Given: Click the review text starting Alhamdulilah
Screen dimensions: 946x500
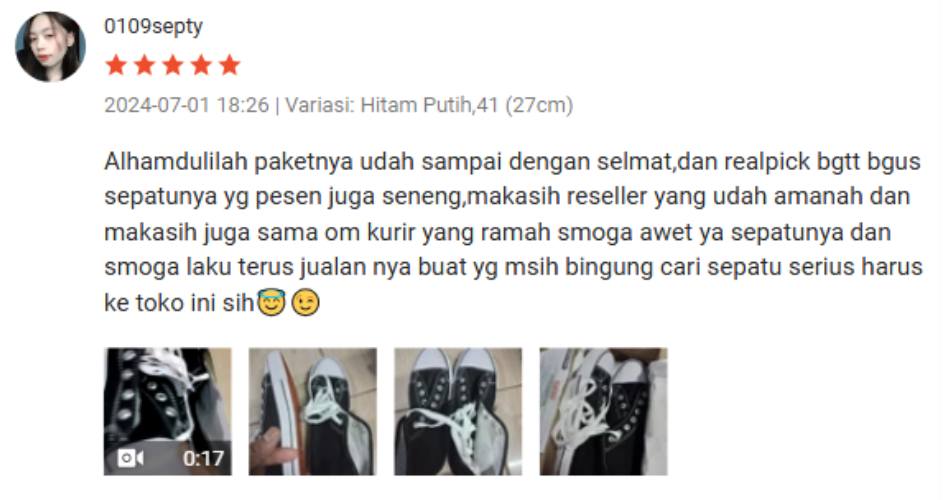Looking at the screenshot, I should point(513,232).
